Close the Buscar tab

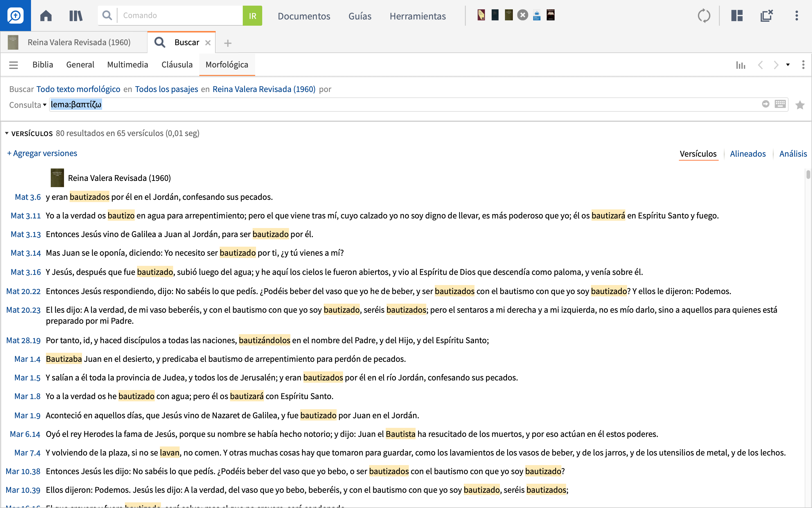click(208, 43)
